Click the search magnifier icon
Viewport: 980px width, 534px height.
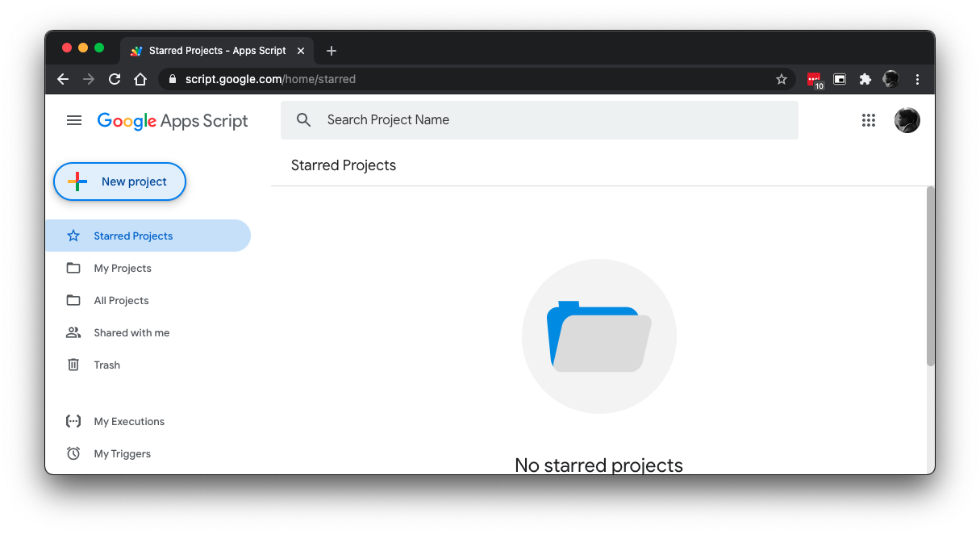[x=303, y=120]
